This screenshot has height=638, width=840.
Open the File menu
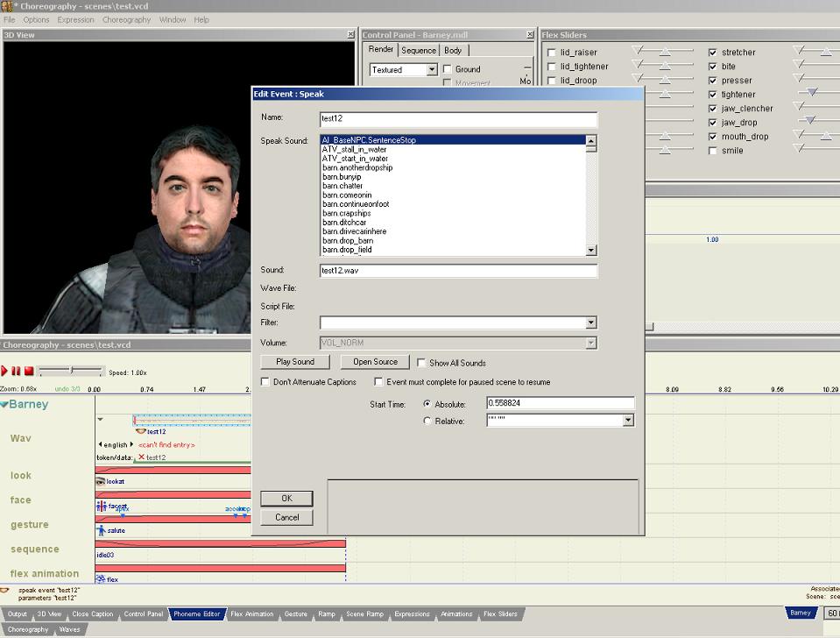(x=10, y=20)
